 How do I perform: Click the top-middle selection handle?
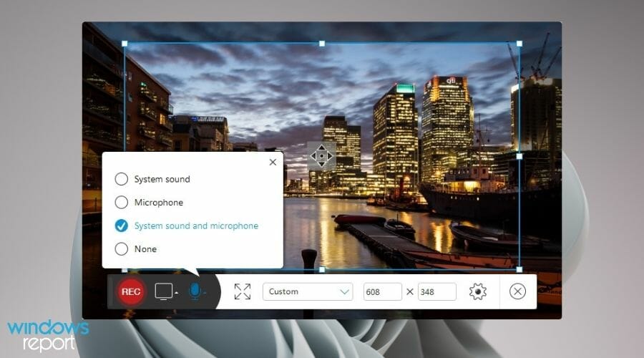click(x=322, y=44)
